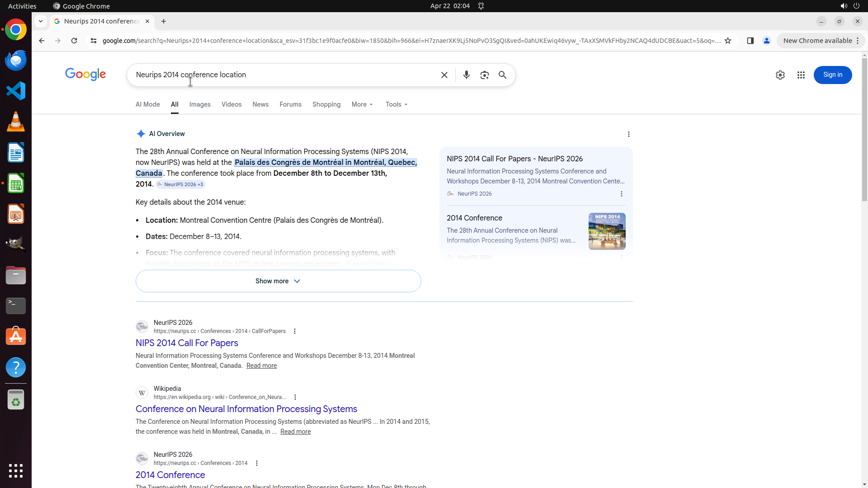868x488 pixels.
Task: Open Google apps grid icon
Action: click(x=801, y=75)
